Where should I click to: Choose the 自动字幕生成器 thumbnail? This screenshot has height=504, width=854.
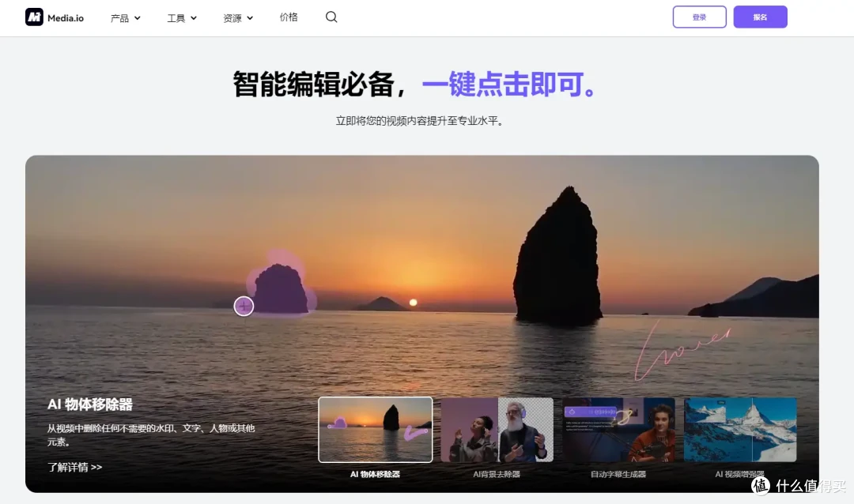(618, 429)
